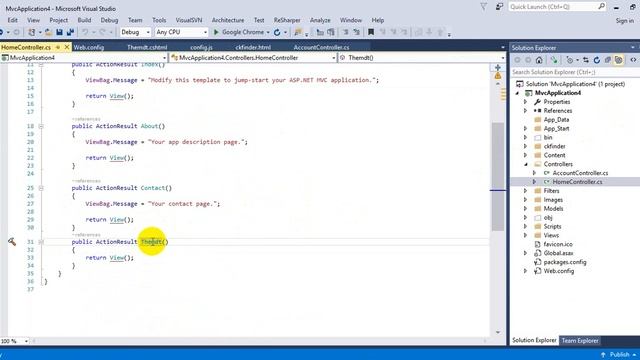Screen dimensions: 640x360
Task: Click the New Project toolbar icon
Action: (31, 32)
